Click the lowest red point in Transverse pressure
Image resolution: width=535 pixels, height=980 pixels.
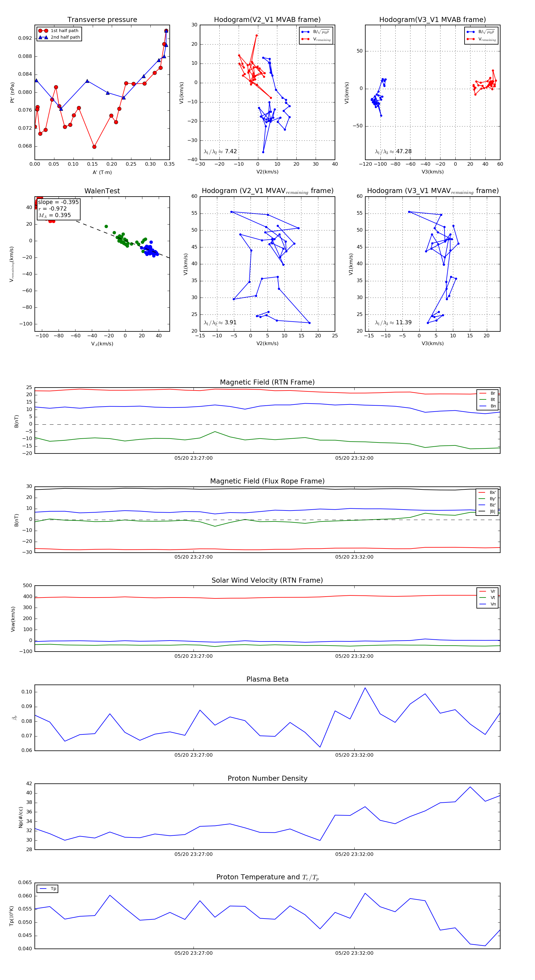(x=95, y=147)
